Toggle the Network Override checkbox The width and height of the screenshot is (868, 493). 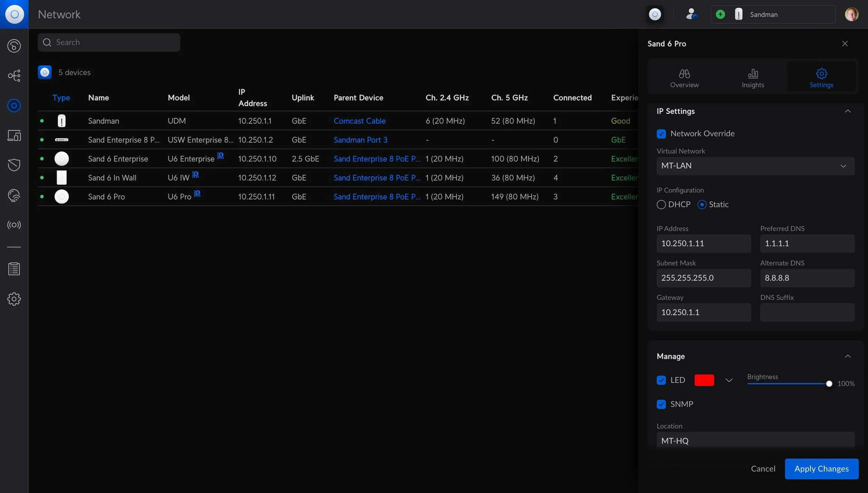click(661, 134)
